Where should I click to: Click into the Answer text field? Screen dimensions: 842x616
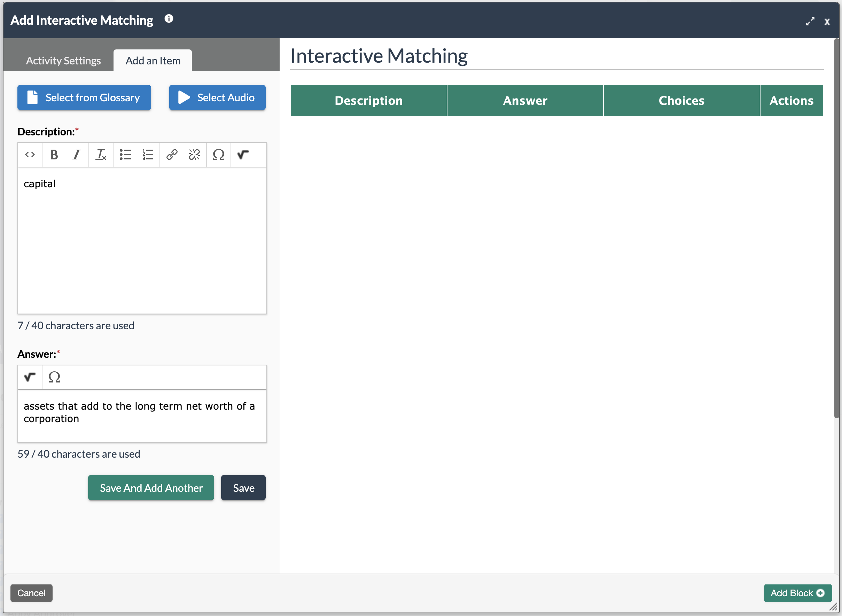click(x=142, y=416)
